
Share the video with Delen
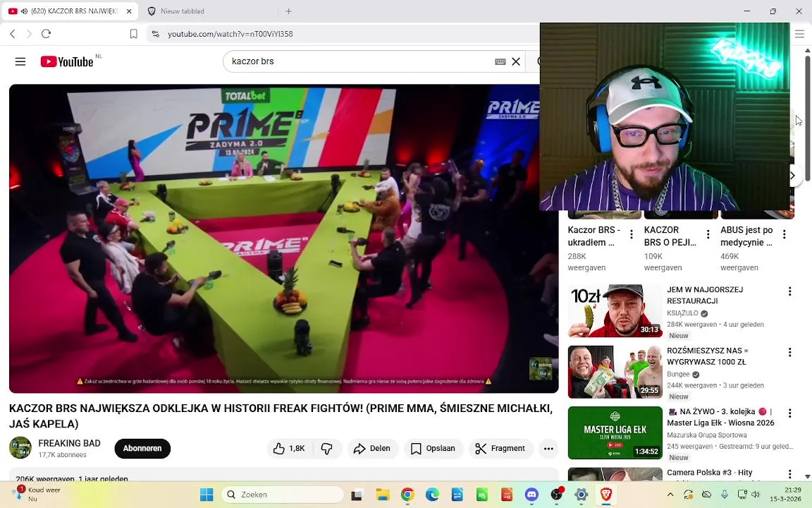372,449
